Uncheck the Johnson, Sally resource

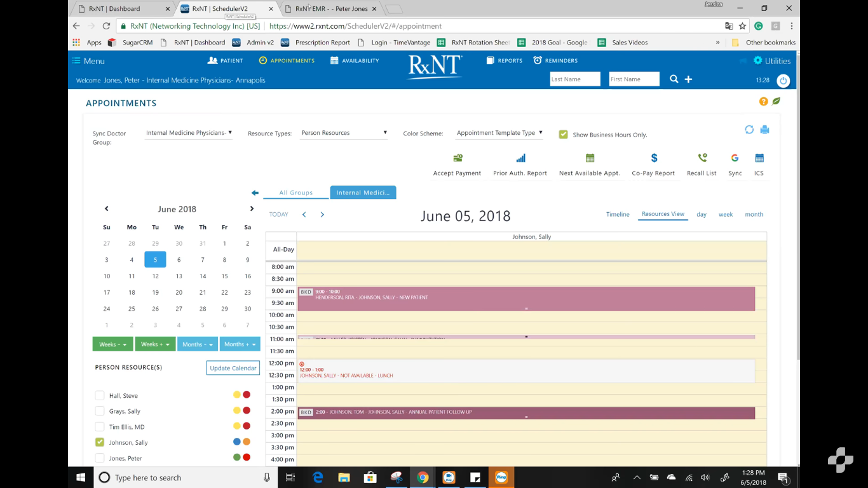[100, 442]
